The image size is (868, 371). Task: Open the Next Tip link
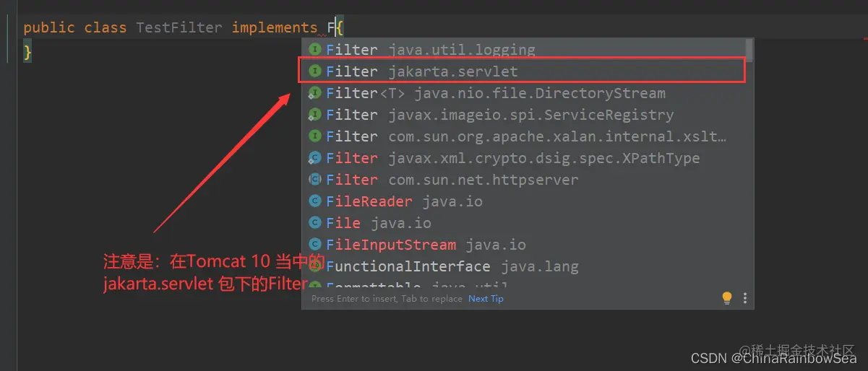[x=486, y=299]
